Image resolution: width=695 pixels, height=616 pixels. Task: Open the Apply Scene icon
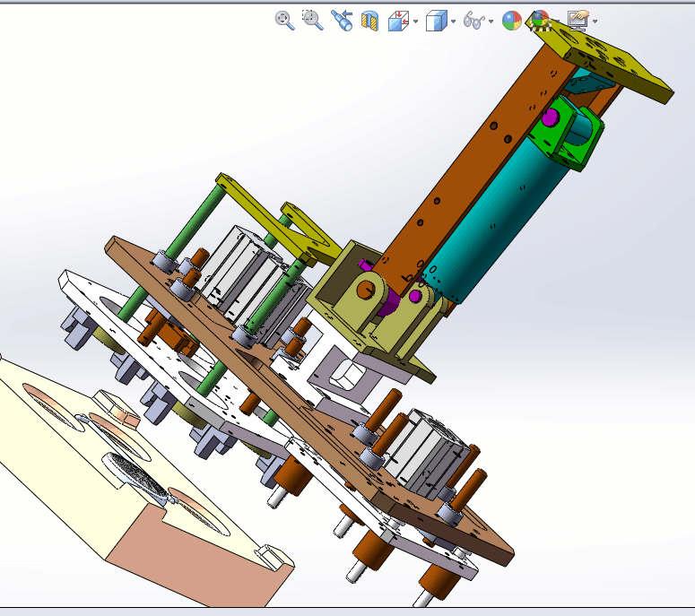coord(540,21)
